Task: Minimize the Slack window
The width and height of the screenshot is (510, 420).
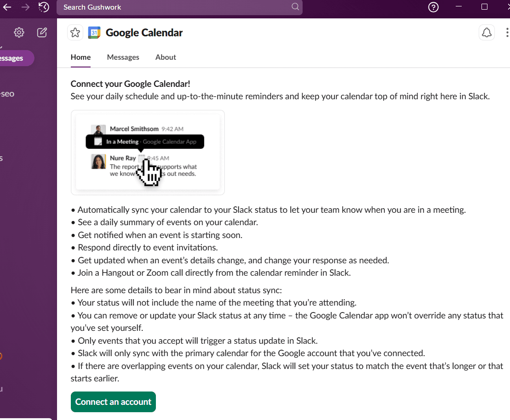Action: [x=458, y=6]
